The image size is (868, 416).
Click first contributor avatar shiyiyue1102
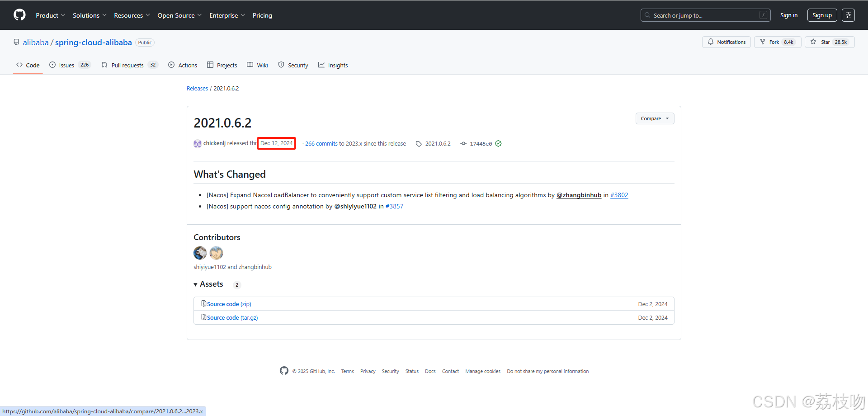coord(200,253)
